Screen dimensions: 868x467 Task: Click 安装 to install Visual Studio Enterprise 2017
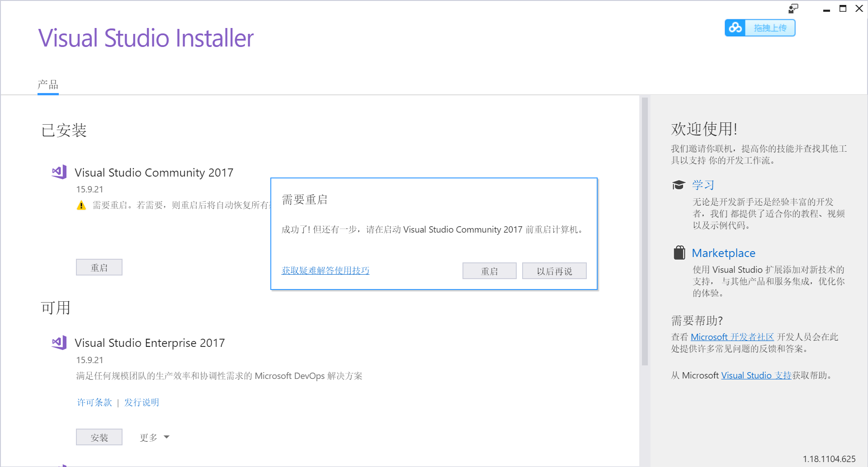pyautogui.click(x=99, y=437)
